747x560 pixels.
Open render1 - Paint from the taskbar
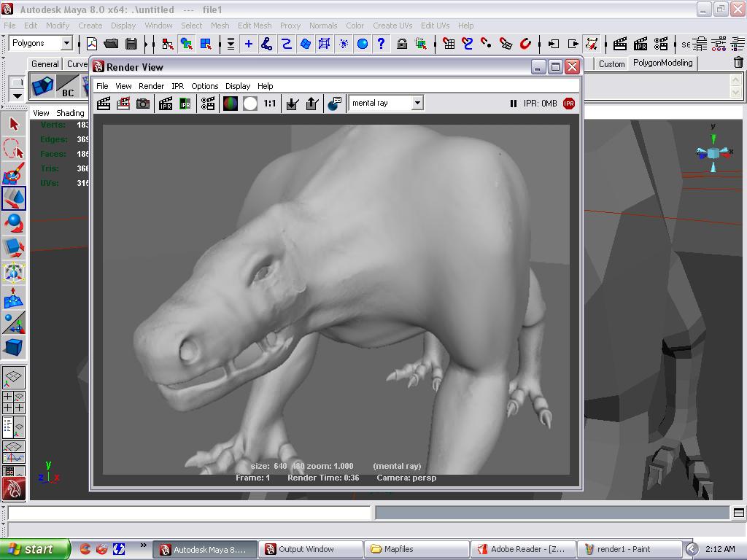(x=627, y=548)
